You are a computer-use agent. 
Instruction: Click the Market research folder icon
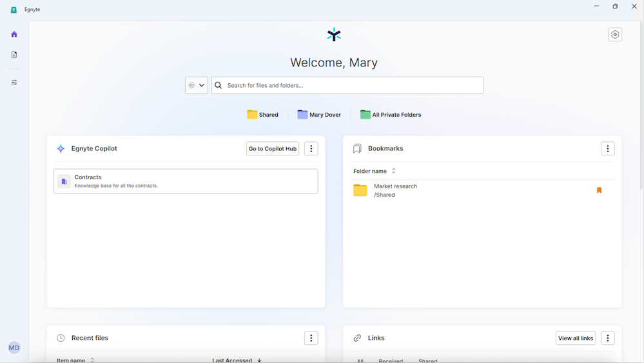tap(360, 190)
